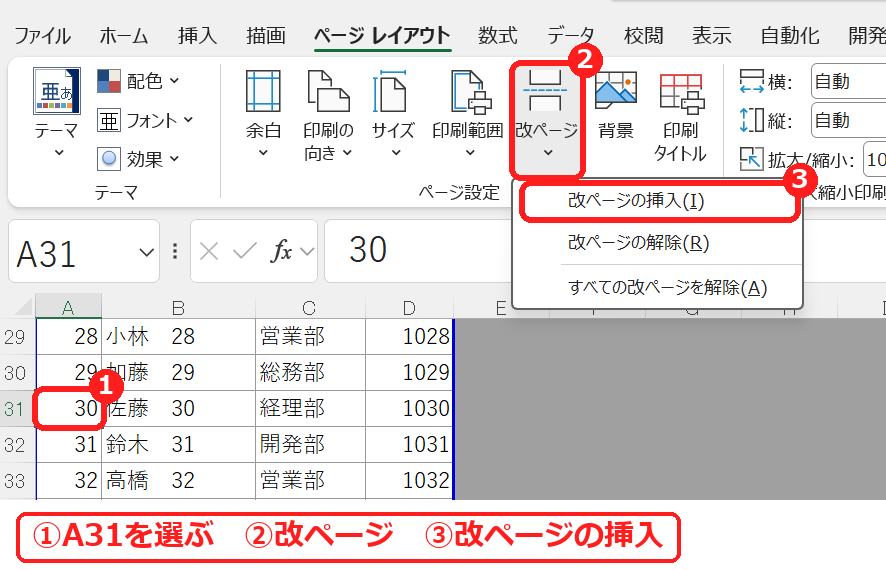Click cell containing 1028

(409, 337)
